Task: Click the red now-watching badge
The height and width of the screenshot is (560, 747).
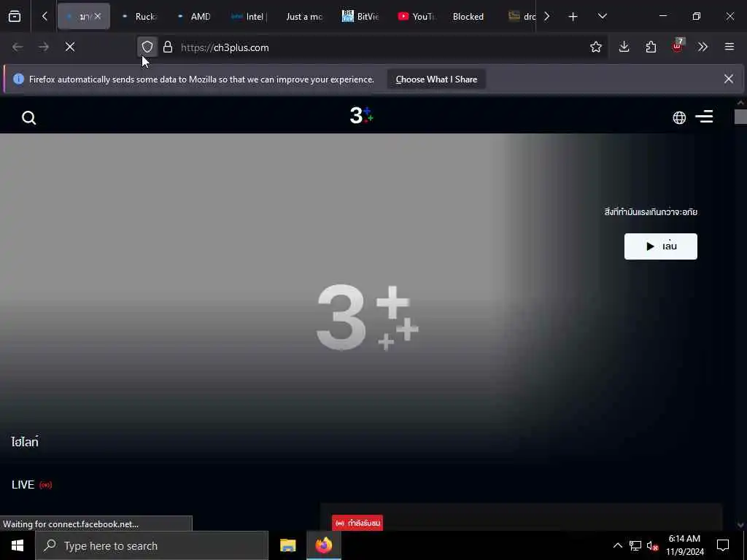Action: coord(357,524)
